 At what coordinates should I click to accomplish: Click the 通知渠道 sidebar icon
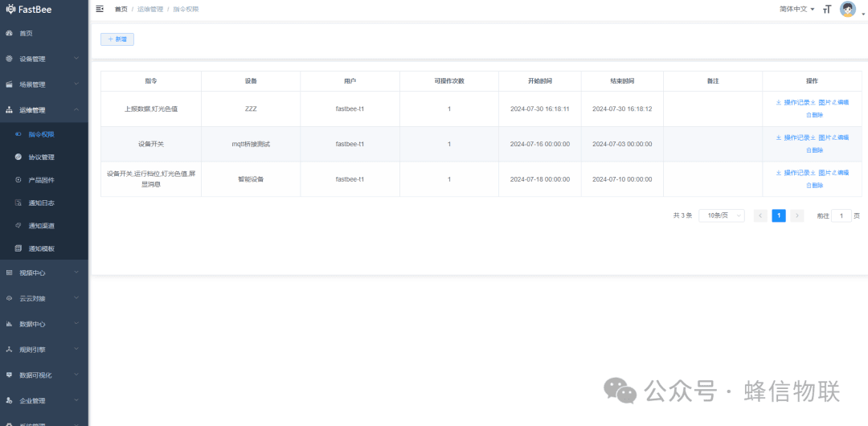[x=18, y=226]
